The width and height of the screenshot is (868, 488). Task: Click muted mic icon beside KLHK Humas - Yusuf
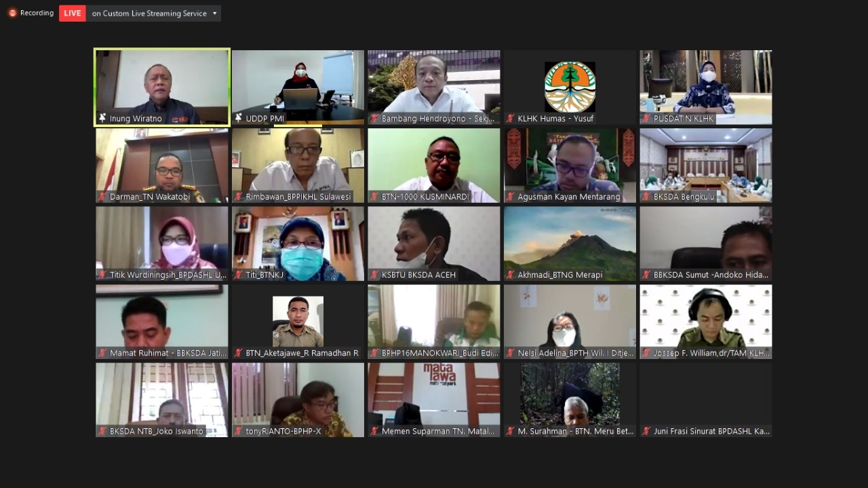click(x=511, y=119)
